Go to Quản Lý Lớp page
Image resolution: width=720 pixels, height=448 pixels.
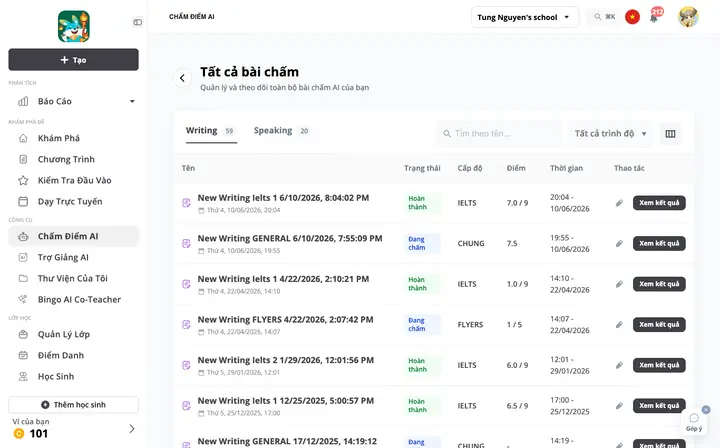73,335
